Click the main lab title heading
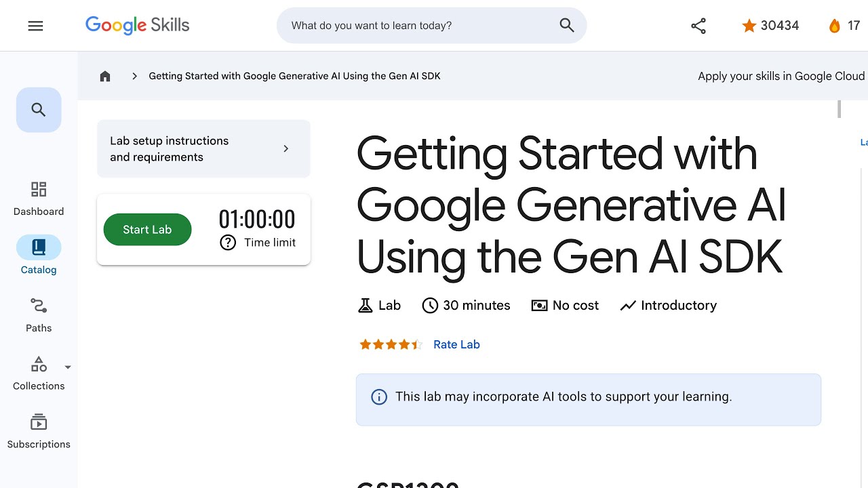 click(x=571, y=205)
